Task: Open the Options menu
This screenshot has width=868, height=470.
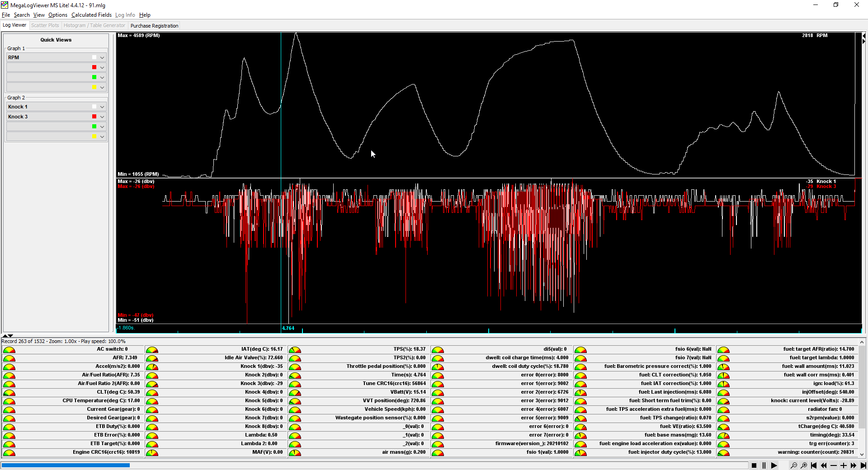Action: (x=58, y=15)
